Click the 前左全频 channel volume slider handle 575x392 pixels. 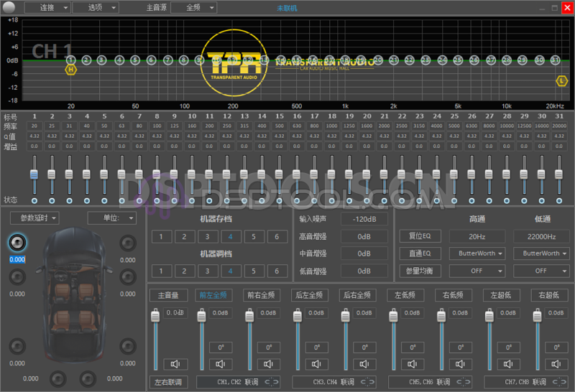tap(201, 316)
